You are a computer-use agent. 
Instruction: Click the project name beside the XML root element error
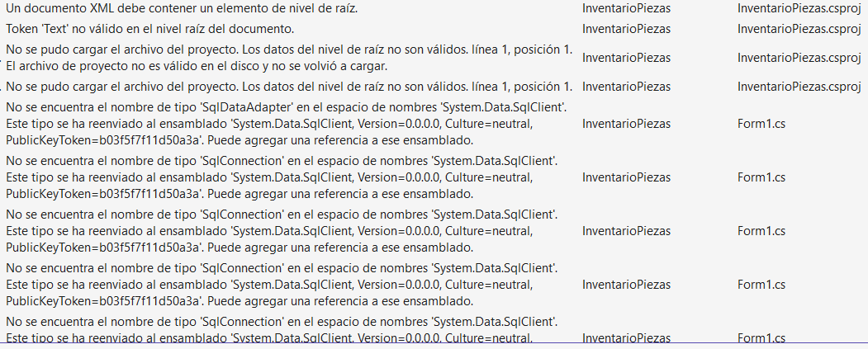pyautogui.click(x=626, y=8)
